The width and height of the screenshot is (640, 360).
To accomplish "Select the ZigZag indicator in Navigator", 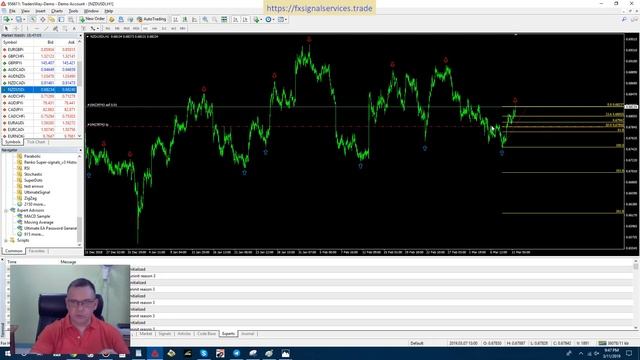I will tap(30, 198).
